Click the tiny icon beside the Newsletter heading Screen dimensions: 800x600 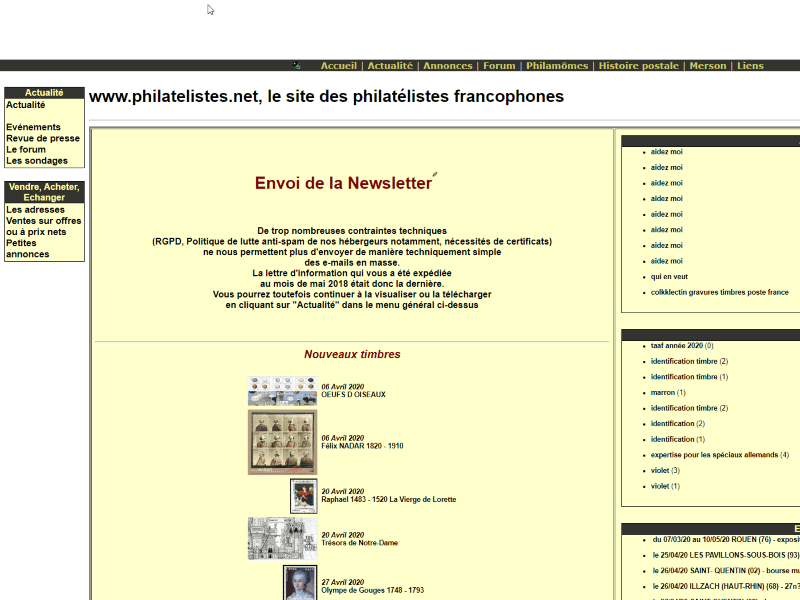(435, 174)
